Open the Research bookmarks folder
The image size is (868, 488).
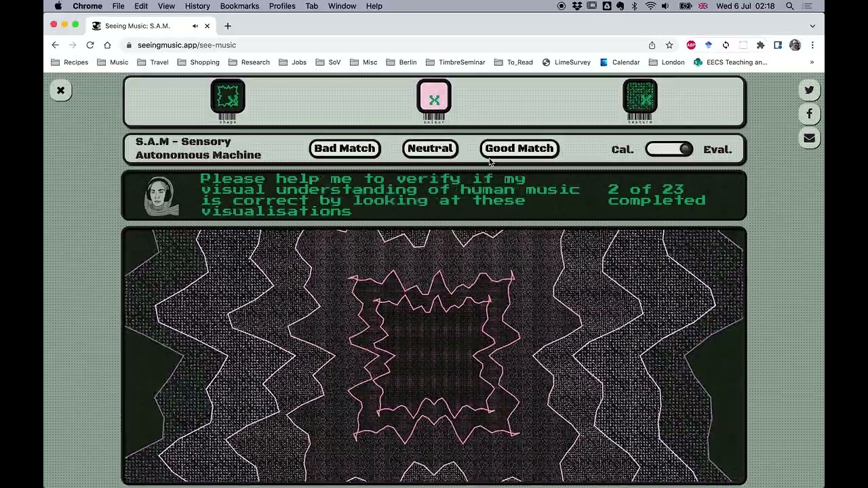pos(249,62)
